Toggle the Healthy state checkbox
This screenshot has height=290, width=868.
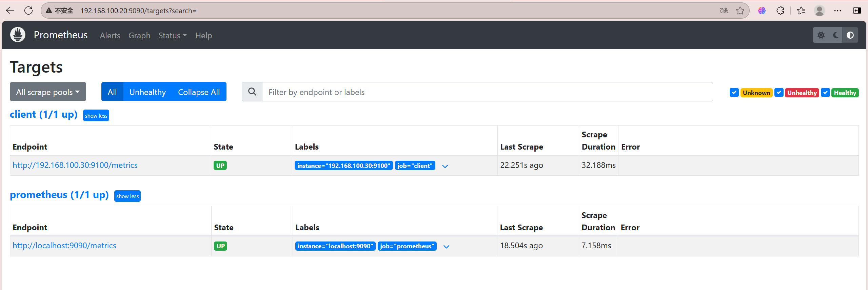825,93
